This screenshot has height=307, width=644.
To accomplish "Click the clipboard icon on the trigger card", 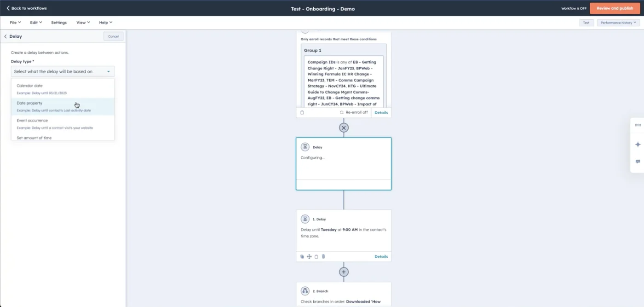I will tap(302, 113).
